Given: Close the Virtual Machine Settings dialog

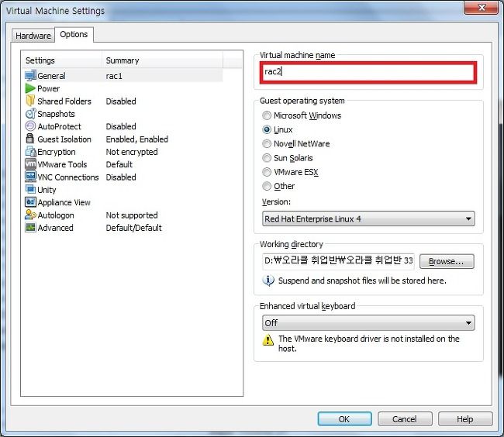Looking at the screenshot, I should pyautogui.click(x=482, y=8).
